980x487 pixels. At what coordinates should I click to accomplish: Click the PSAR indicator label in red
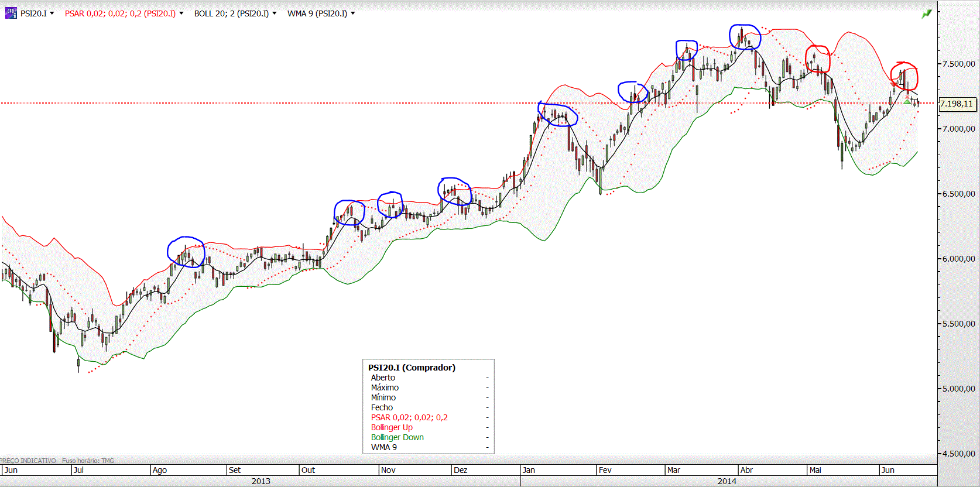coord(120,13)
